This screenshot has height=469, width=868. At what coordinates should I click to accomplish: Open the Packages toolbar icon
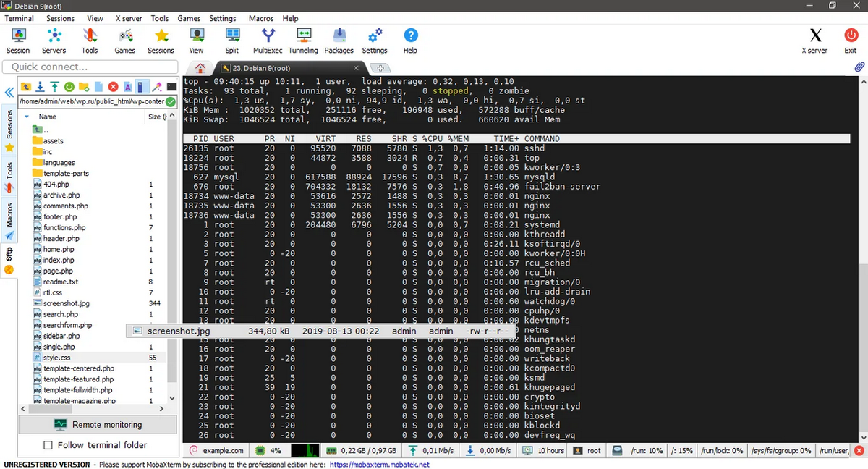point(339,41)
